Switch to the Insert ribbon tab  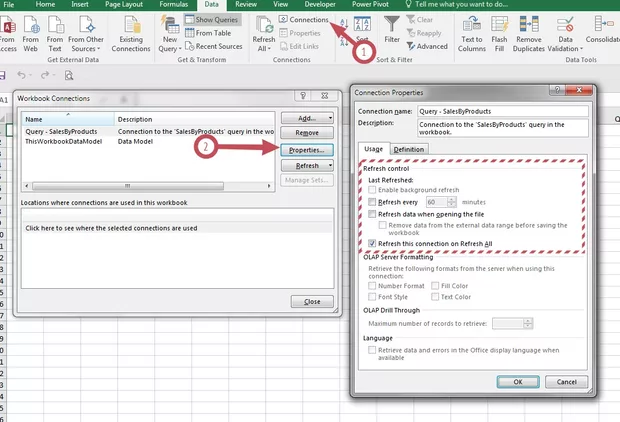(x=80, y=4)
